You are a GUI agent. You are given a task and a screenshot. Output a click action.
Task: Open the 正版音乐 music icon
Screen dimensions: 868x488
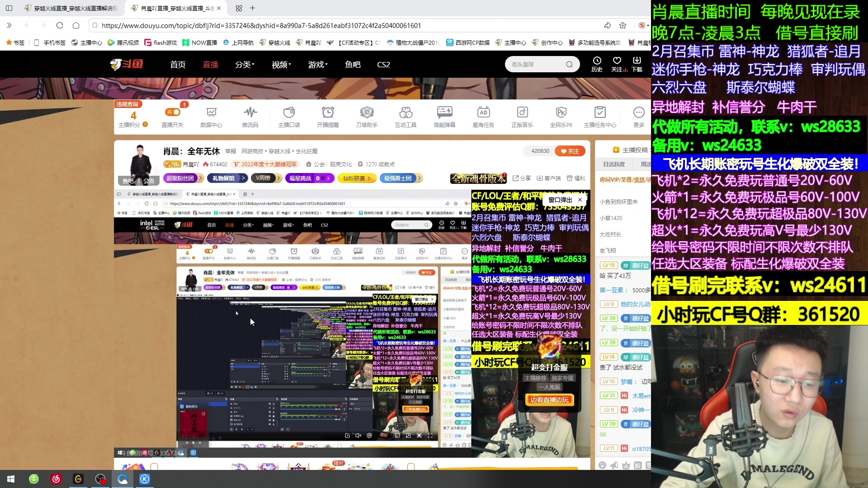click(522, 117)
